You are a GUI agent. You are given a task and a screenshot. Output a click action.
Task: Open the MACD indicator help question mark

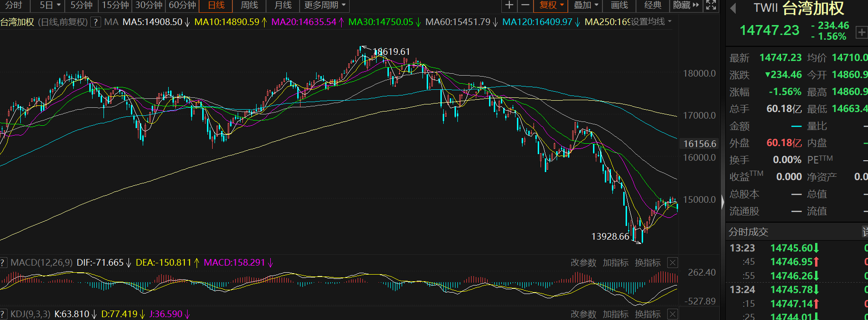coord(3,262)
